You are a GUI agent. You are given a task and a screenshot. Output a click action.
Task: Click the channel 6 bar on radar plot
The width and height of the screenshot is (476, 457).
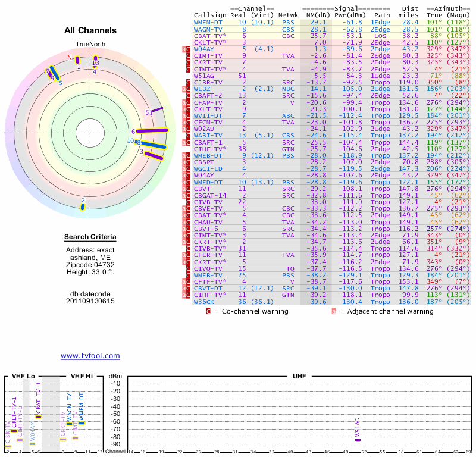(x=153, y=131)
